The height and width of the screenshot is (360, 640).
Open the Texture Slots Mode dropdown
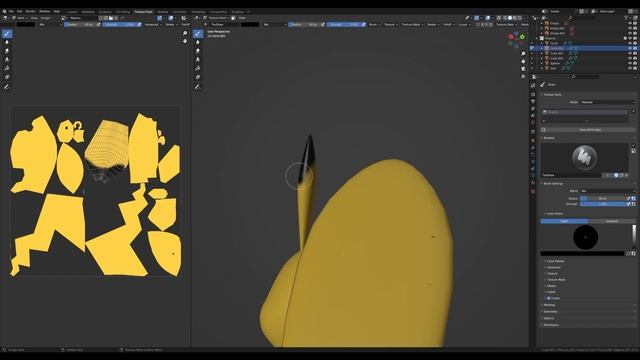point(607,102)
